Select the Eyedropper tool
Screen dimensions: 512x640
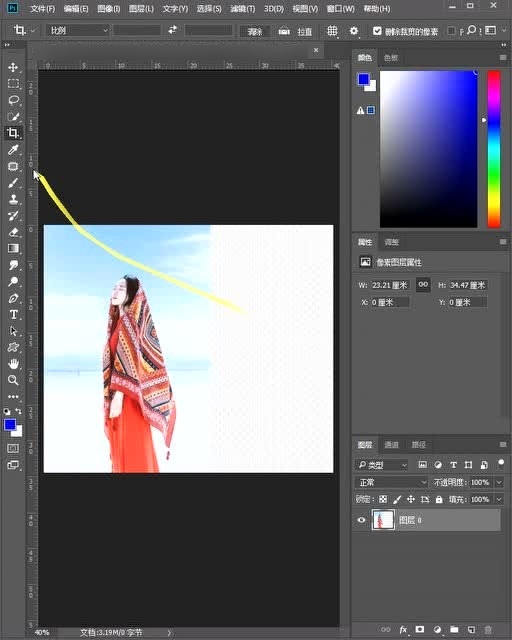(x=13, y=150)
